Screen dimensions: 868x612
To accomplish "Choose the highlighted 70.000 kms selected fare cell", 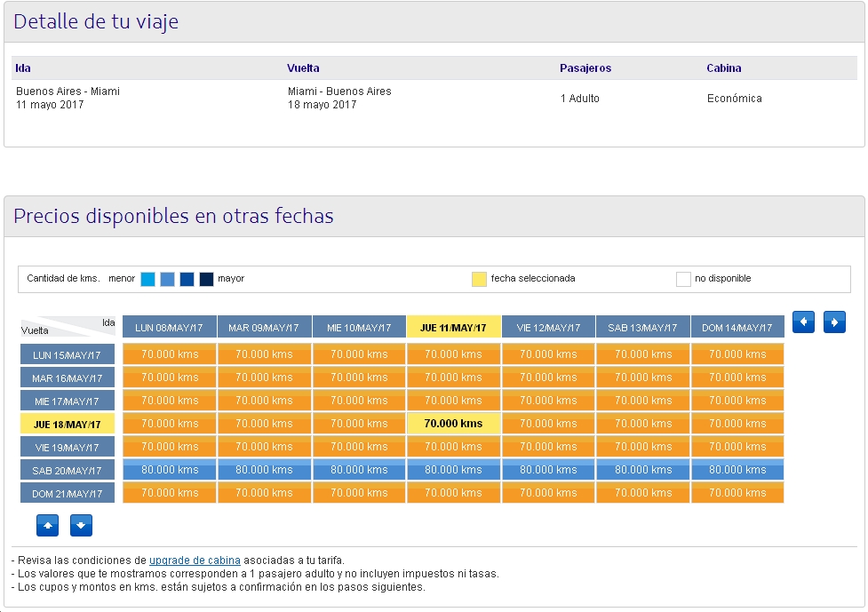I will coord(453,423).
